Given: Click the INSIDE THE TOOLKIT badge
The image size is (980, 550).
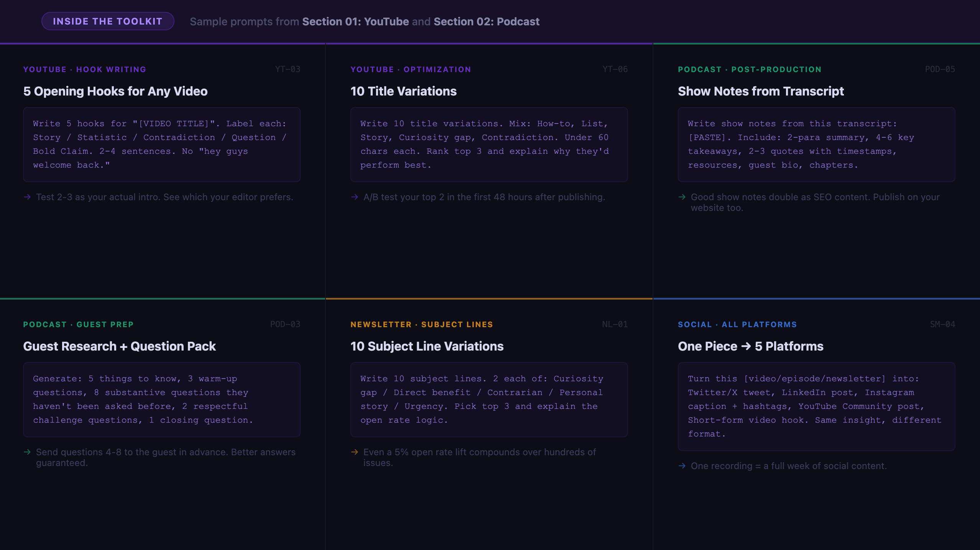Looking at the screenshot, I should coord(108,21).
